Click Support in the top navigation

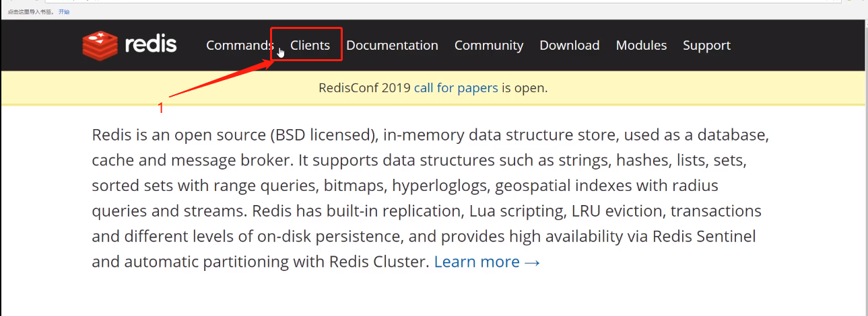coord(706,45)
